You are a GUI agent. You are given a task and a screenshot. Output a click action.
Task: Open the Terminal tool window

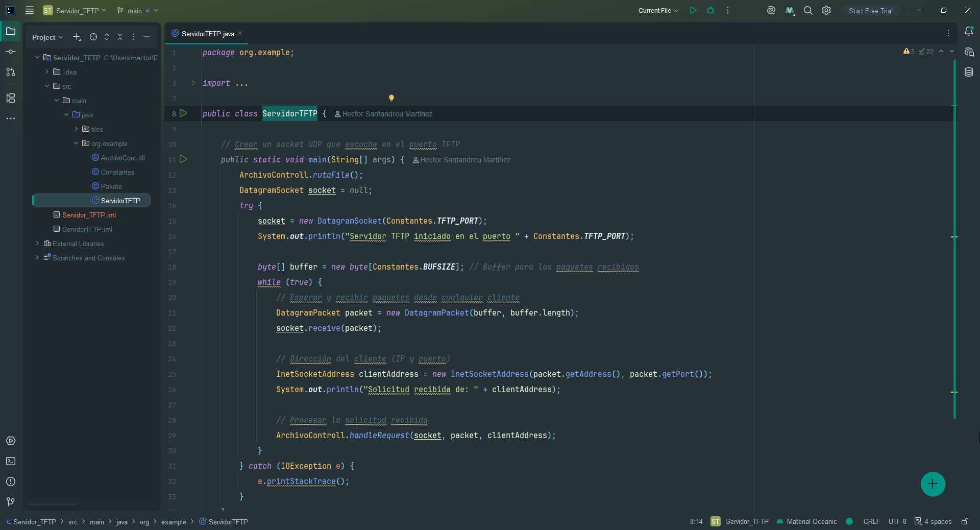(11, 461)
